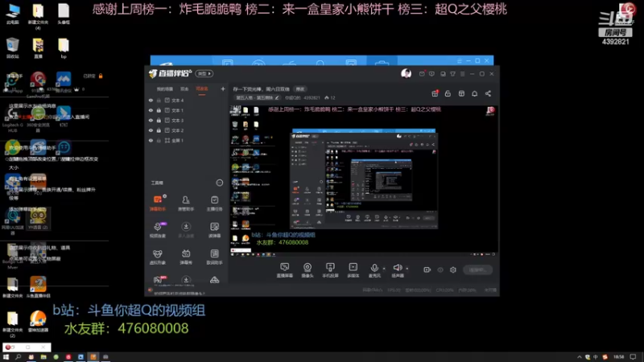Open the gift box icon with red badge
Image resolution: width=644 pixels, height=362 pixels.
point(435,93)
